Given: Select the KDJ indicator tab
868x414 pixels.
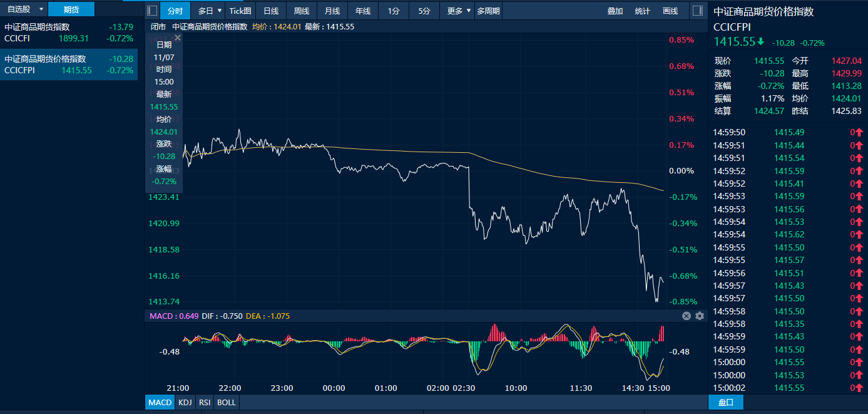Looking at the screenshot, I should pos(185,402).
